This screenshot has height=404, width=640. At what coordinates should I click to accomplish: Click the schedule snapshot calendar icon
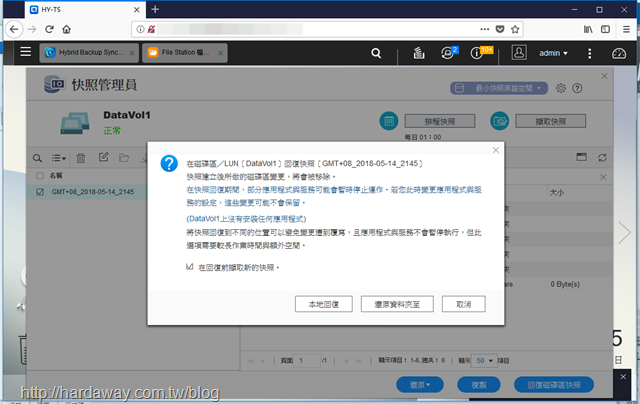point(389,121)
